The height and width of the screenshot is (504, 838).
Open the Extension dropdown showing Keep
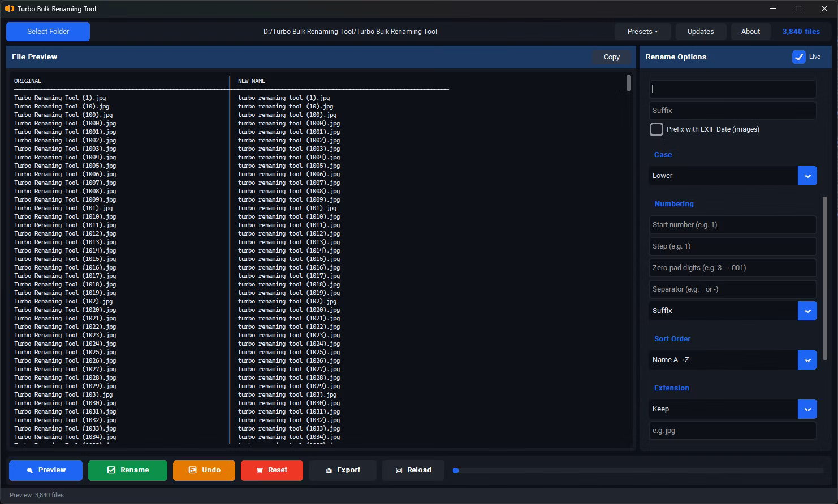(732, 409)
